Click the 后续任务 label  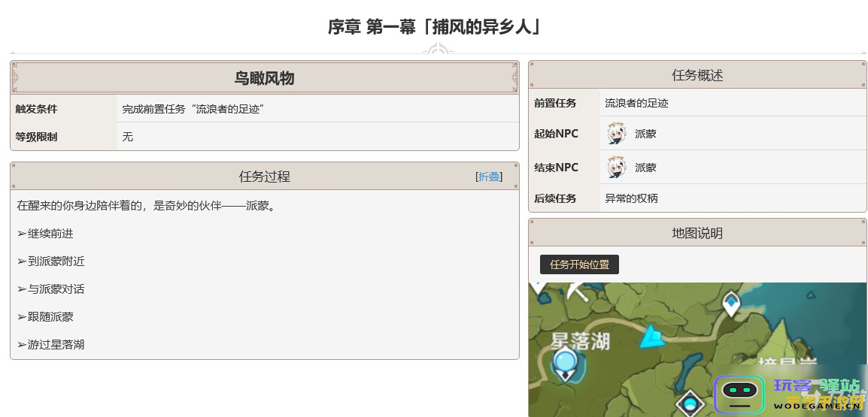tap(555, 198)
